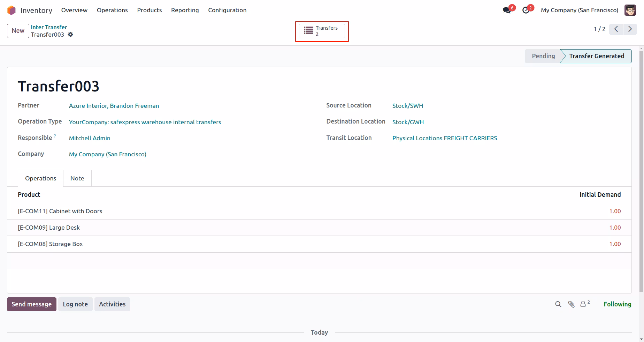Screen dimensions: 644x342
Task: Switch to the Note tab
Action: pyautogui.click(x=77, y=178)
